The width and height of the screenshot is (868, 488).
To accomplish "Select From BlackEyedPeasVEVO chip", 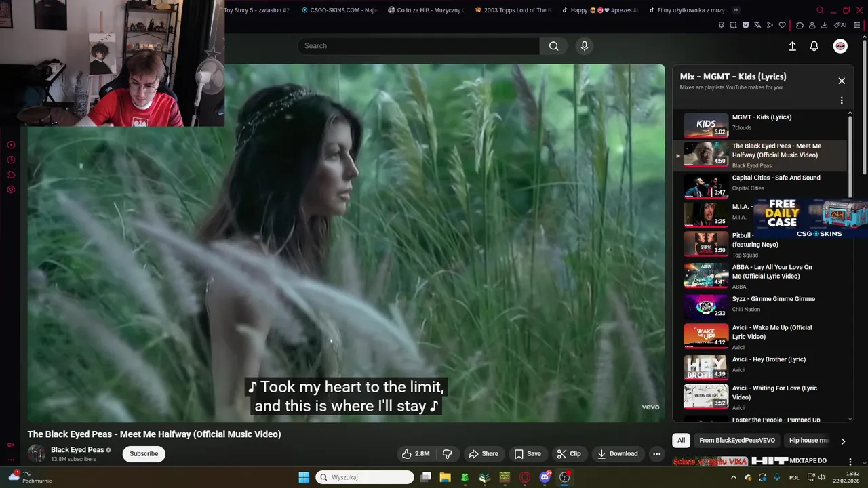I will click(737, 441).
